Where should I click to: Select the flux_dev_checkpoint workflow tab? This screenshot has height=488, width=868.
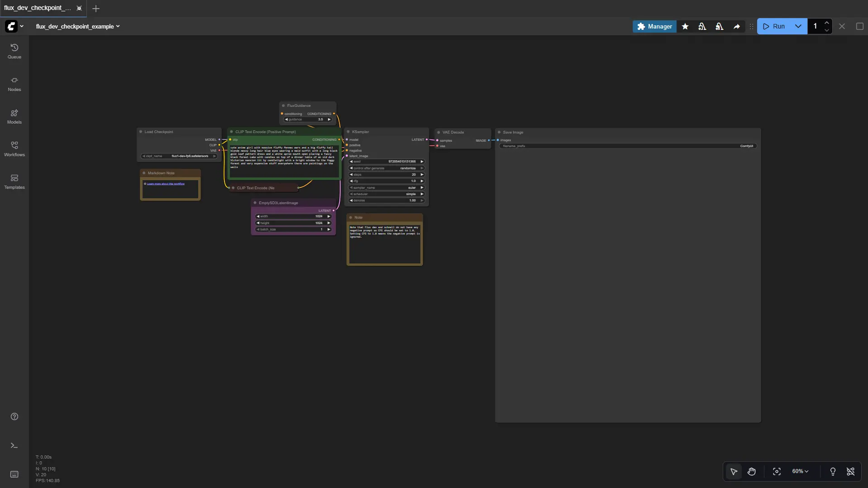[x=38, y=8]
